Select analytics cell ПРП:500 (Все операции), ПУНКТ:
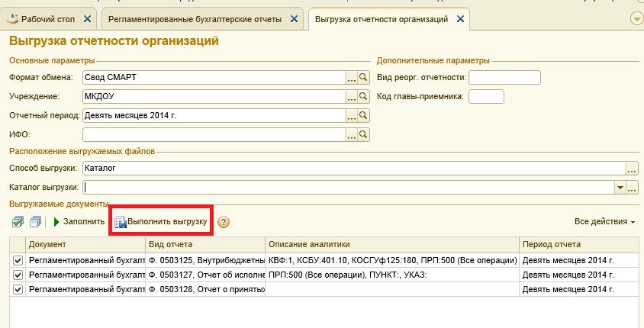Screen dimensions: 644x328 pyautogui.click(x=392, y=275)
